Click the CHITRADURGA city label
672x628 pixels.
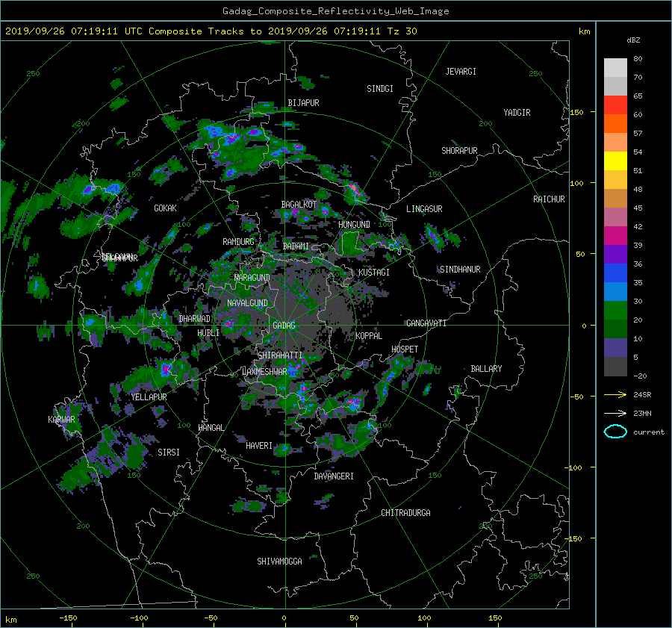click(405, 513)
